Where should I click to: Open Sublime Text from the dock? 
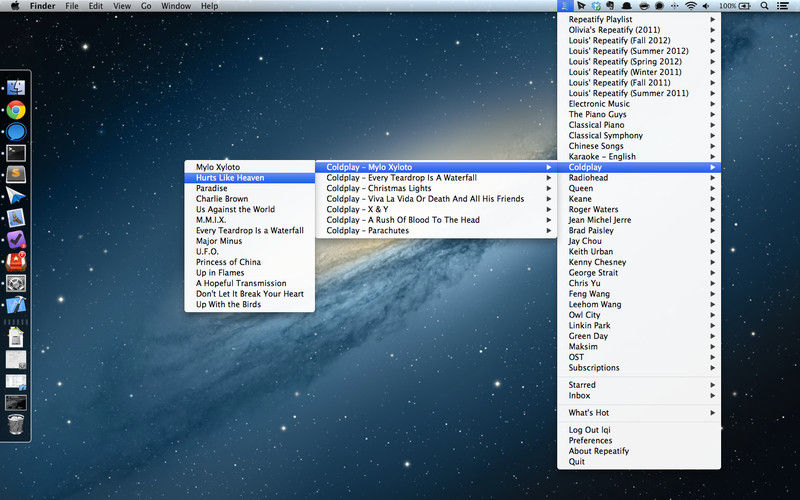point(16,174)
